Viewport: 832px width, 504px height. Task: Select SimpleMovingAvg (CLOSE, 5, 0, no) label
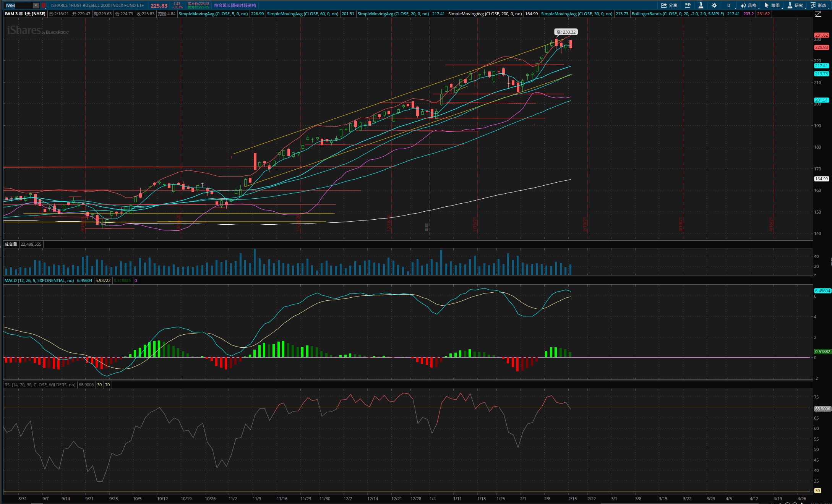point(213,14)
